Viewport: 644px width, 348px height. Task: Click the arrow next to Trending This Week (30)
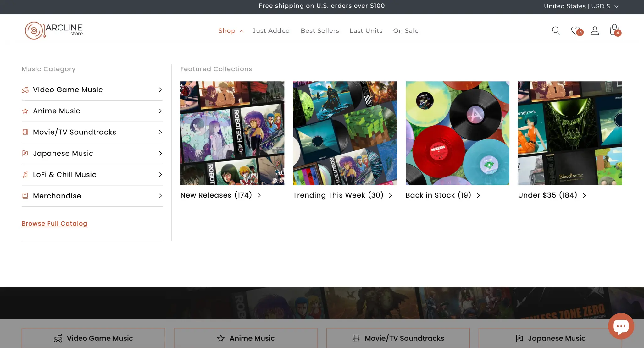tap(391, 195)
